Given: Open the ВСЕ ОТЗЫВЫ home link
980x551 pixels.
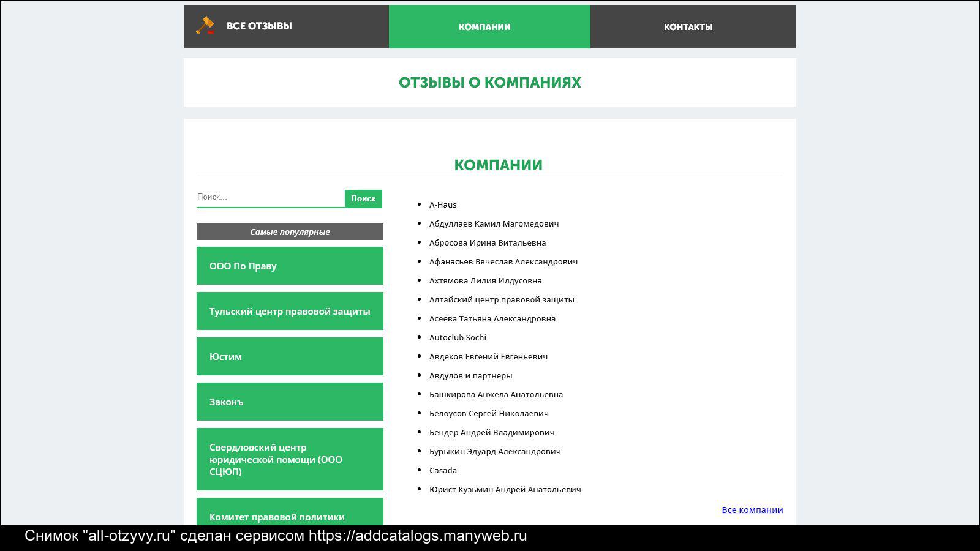Looking at the screenshot, I should tap(259, 26).
